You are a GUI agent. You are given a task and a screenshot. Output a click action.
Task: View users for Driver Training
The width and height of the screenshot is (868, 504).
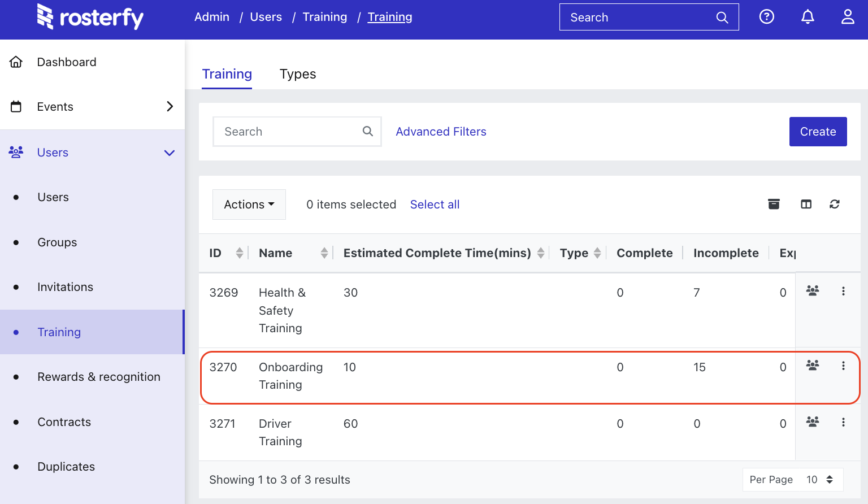pos(813,422)
